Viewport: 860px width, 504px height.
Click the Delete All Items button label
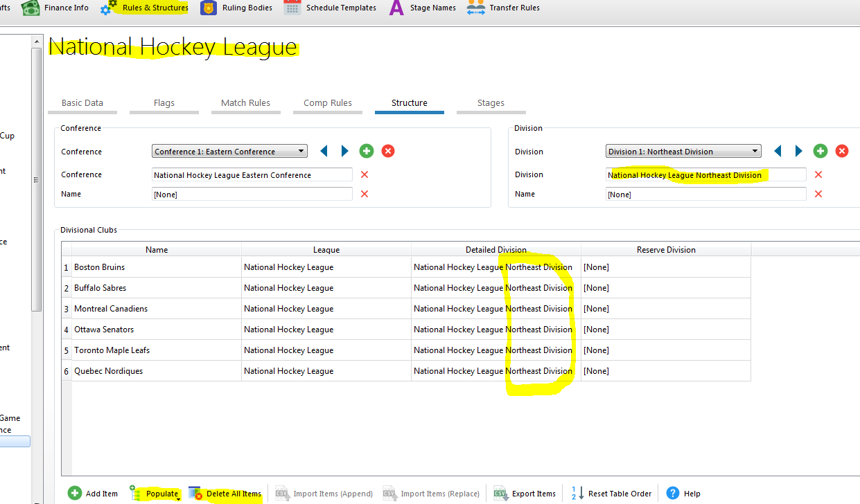234,494
